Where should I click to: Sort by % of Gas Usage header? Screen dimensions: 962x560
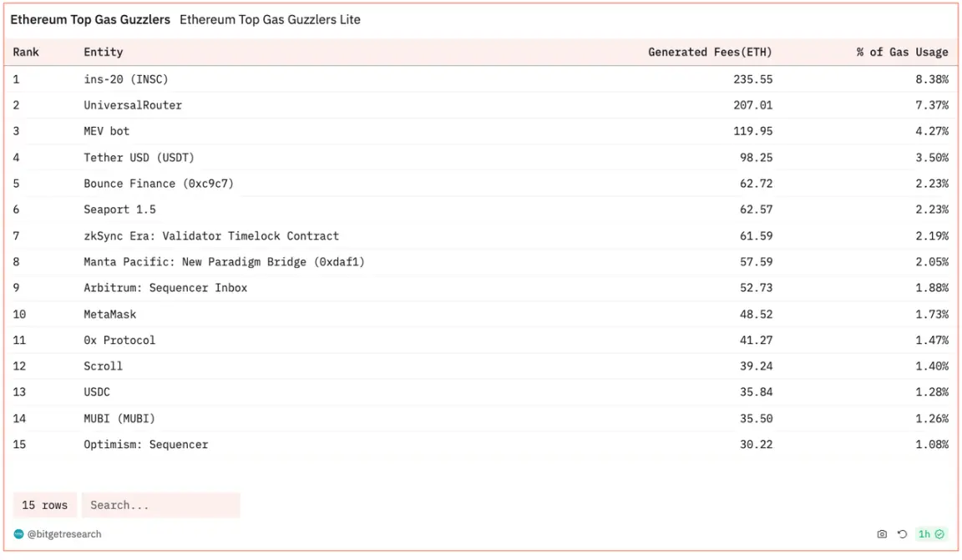tap(903, 52)
